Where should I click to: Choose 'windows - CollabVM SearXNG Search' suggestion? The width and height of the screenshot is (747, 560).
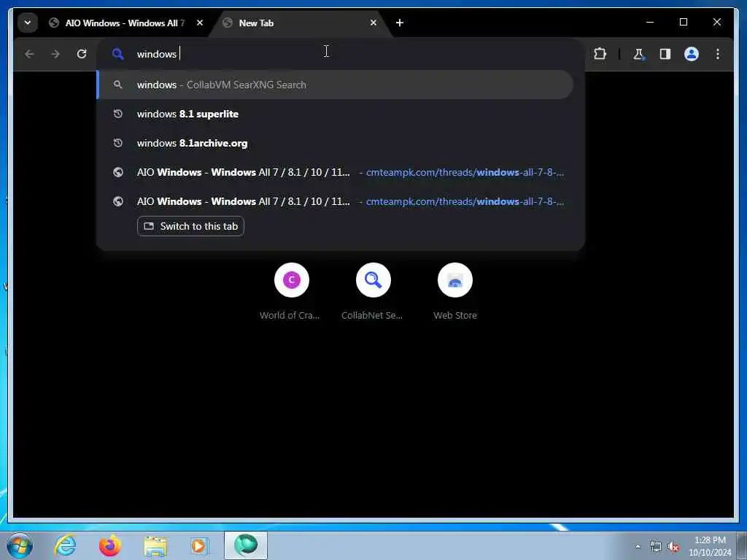pos(336,85)
